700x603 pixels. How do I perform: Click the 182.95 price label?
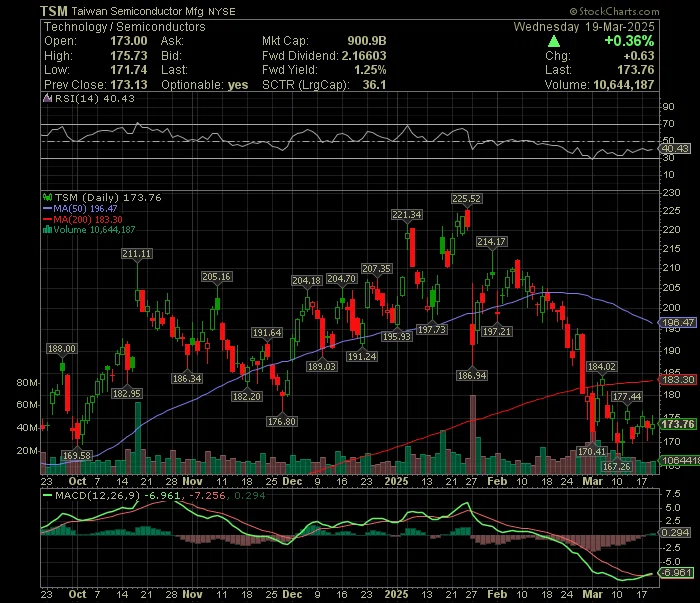pos(127,393)
